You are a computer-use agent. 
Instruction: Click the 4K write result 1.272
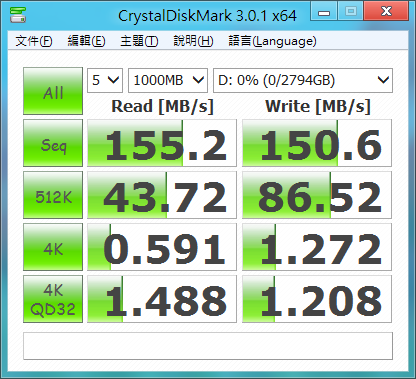(317, 247)
